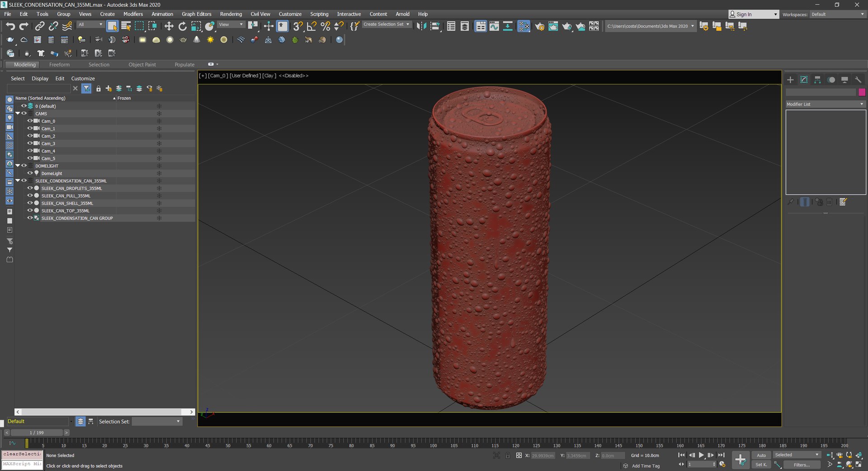Open the reference coordinate View dropdown
The image size is (868, 471).
click(231, 24)
